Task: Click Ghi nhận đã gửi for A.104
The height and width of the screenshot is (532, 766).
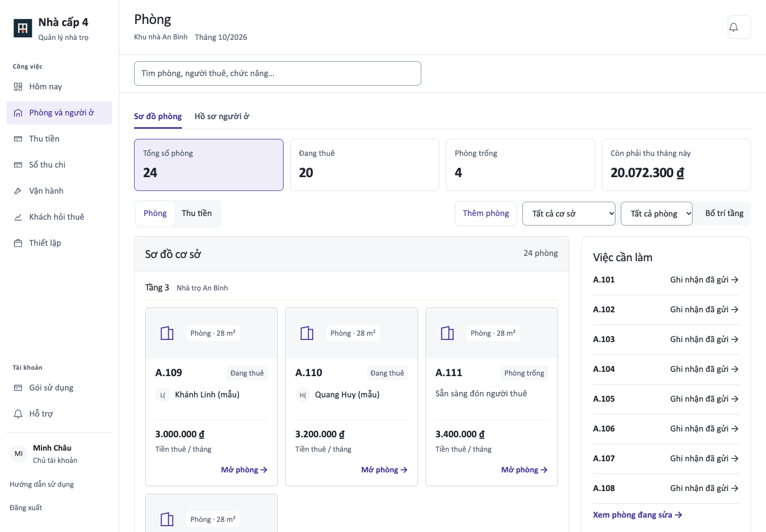Action: (x=704, y=369)
